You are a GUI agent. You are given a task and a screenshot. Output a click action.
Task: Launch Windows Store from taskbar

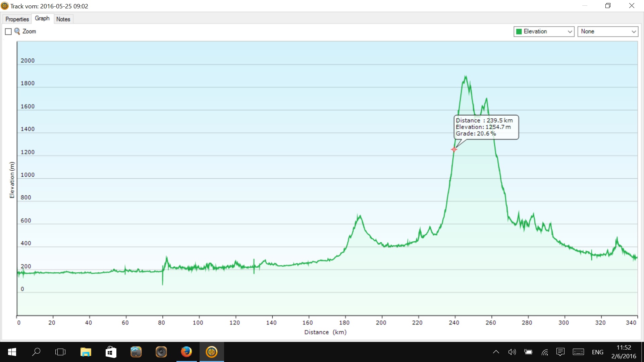coord(111,352)
